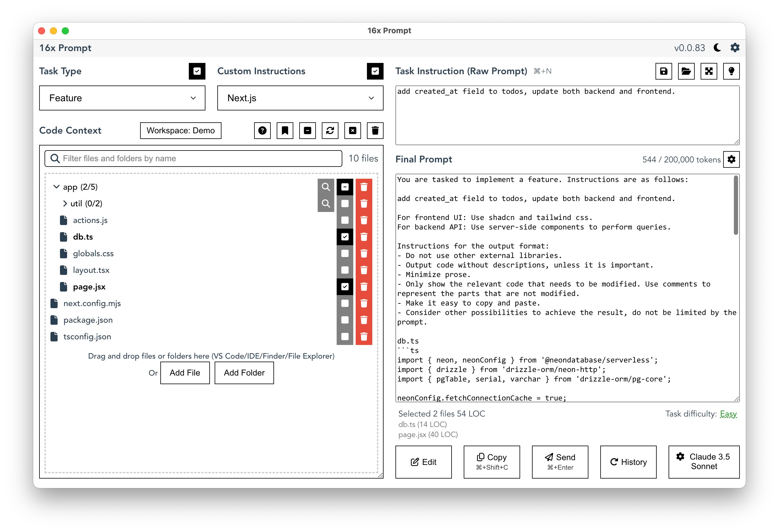779x532 pixels.
Task: Toggle checkbox for page.jsx file
Action: pyautogui.click(x=345, y=286)
